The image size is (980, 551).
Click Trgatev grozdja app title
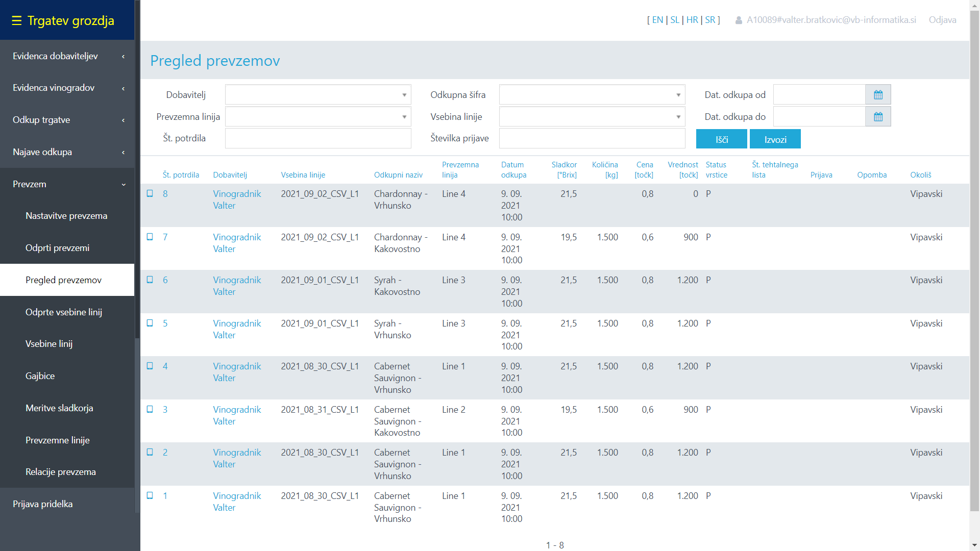point(70,20)
